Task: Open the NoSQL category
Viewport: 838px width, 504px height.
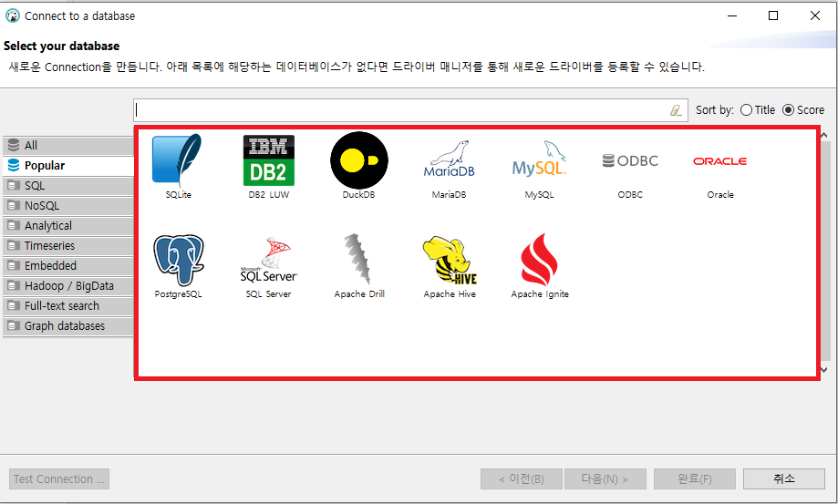Action: (67, 206)
